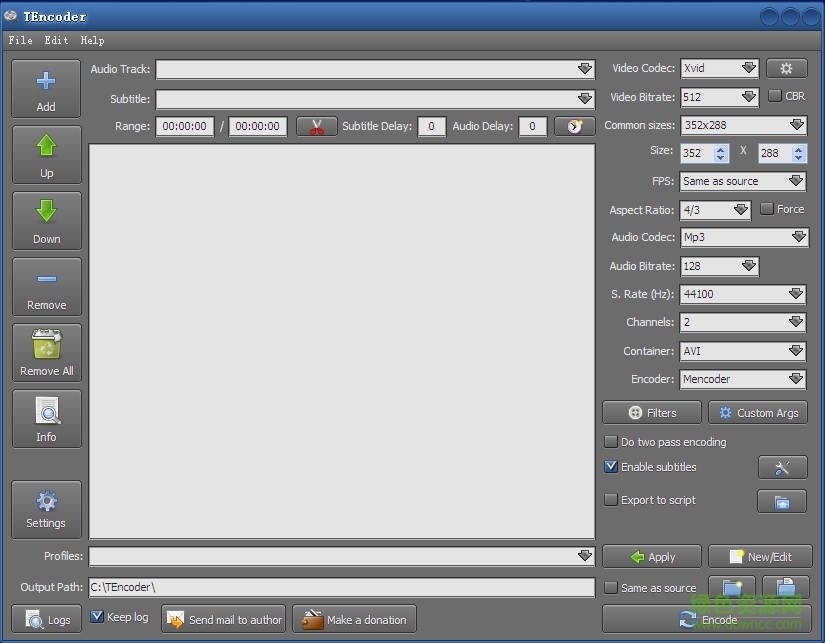Open Settings gear in left sidebar
Viewport: 825px width, 643px height.
[46, 502]
